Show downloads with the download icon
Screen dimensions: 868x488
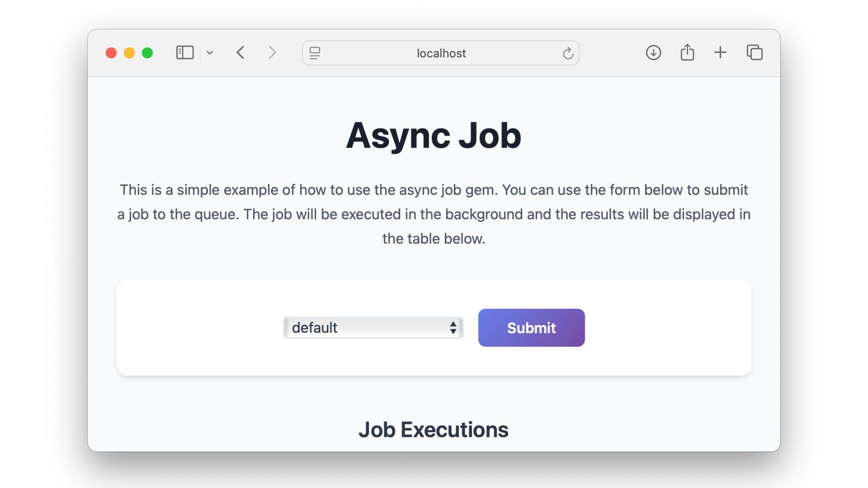coord(653,53)
